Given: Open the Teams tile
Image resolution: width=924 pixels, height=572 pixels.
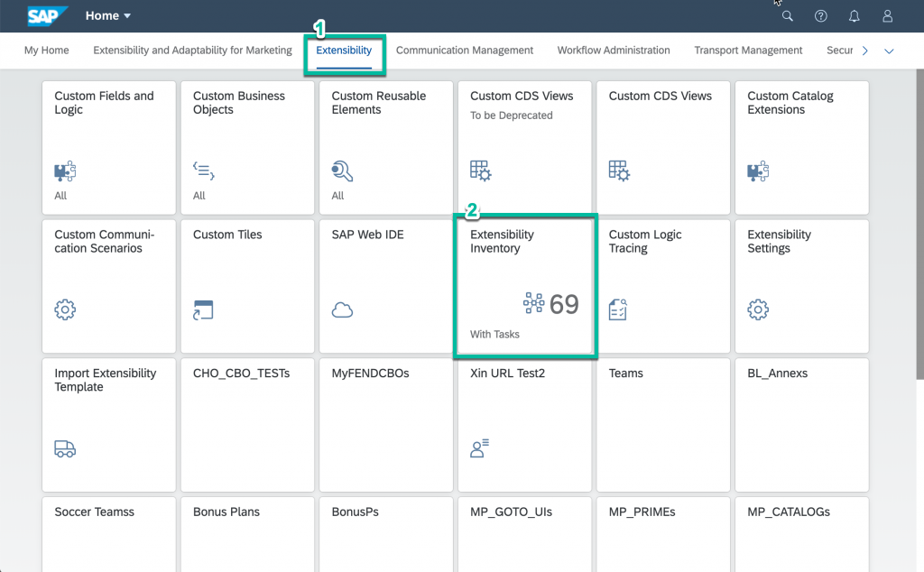Looking at the screenshot, I should click(663, 425).
